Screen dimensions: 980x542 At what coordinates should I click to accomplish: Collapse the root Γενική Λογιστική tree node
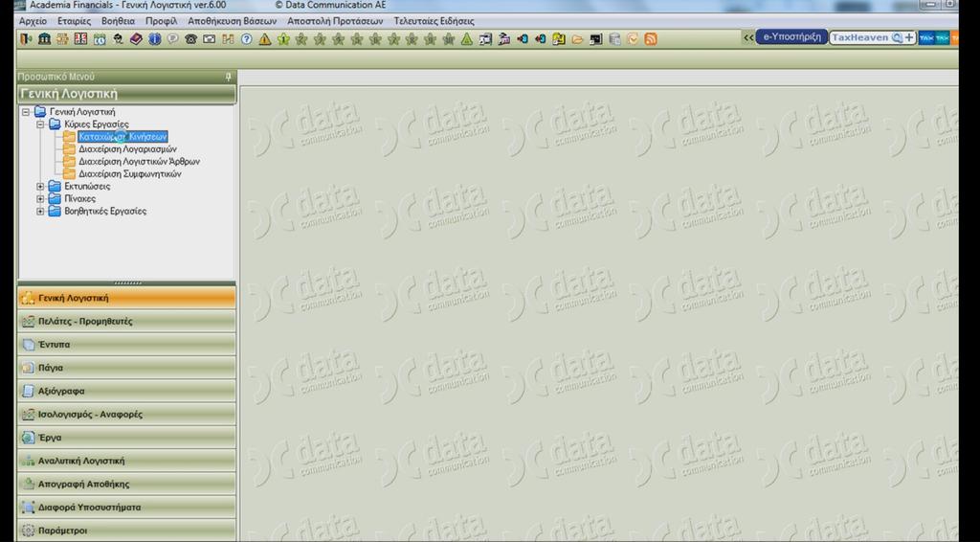pyautogui.click(x=26, y=112)
